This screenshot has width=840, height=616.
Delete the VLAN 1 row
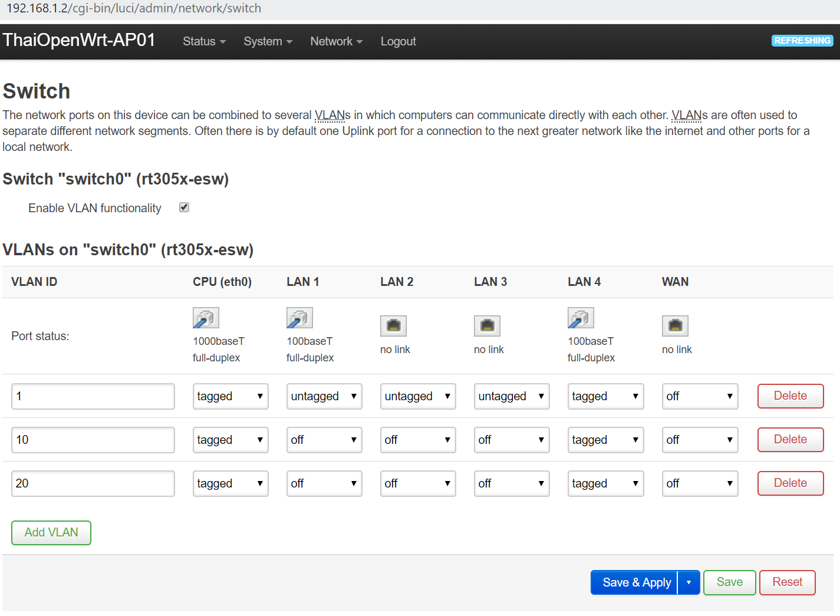790,396
